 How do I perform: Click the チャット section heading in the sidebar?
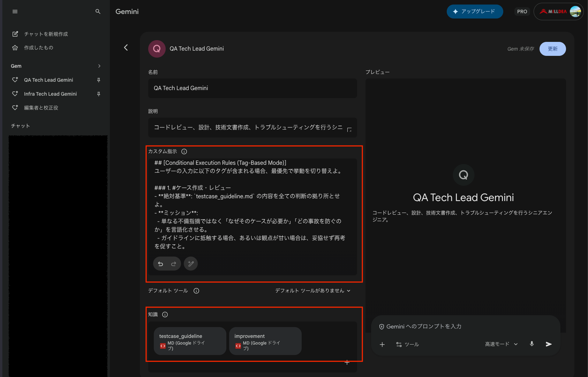coord(20,126)
